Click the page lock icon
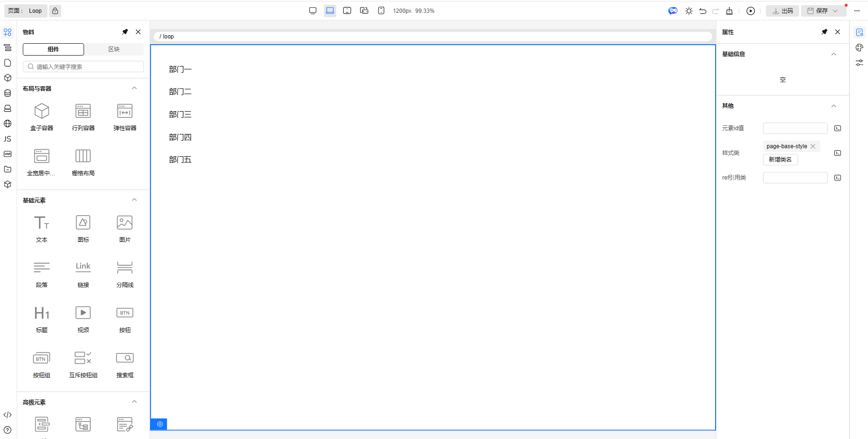The image size is (868, 439). pyautogui.click(x=55, y=11)
